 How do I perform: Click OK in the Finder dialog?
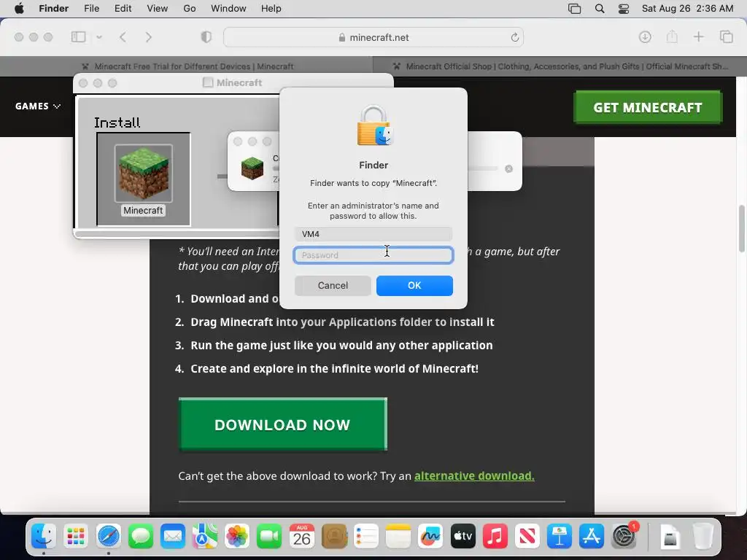414,285
